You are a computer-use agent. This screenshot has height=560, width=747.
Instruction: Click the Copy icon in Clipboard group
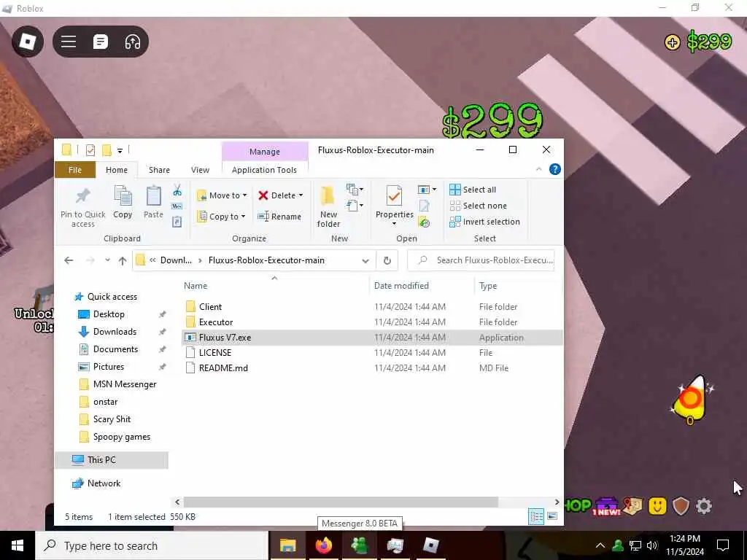[x=123, y=196]
